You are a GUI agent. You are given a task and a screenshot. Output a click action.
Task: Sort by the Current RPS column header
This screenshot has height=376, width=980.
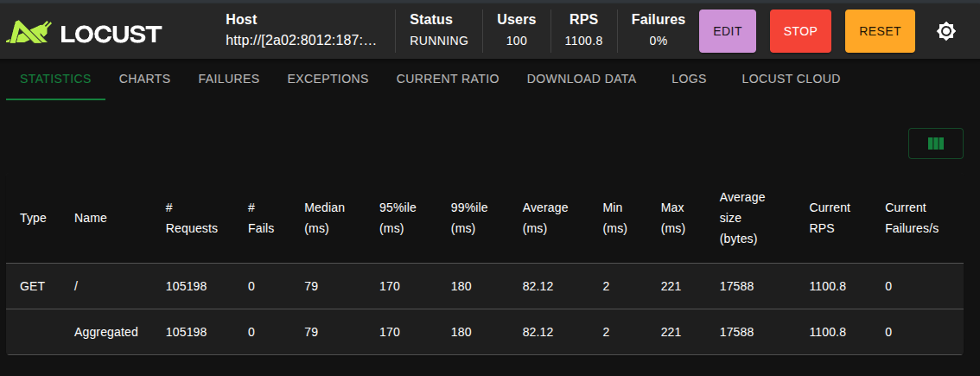tap(830, 219)
